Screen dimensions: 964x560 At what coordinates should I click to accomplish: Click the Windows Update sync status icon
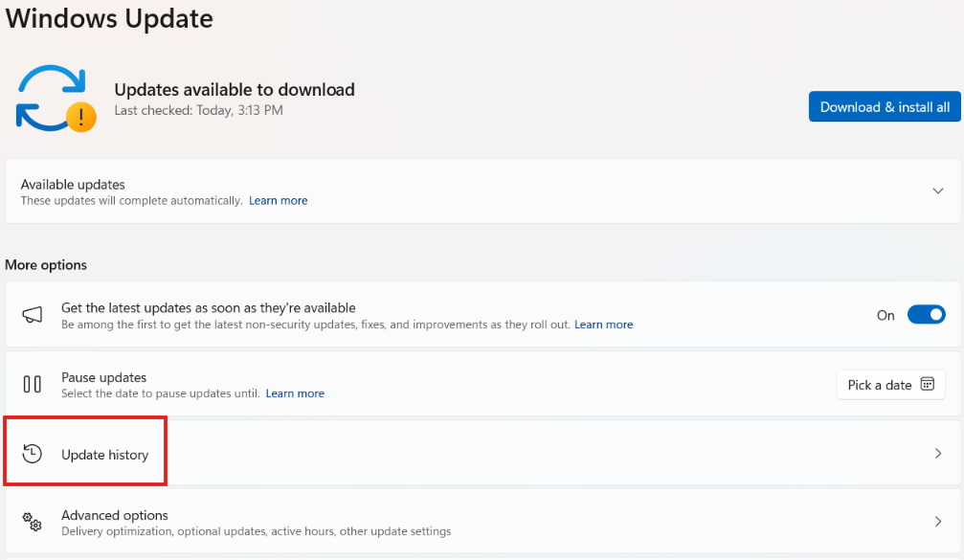(x=56, y=99)
